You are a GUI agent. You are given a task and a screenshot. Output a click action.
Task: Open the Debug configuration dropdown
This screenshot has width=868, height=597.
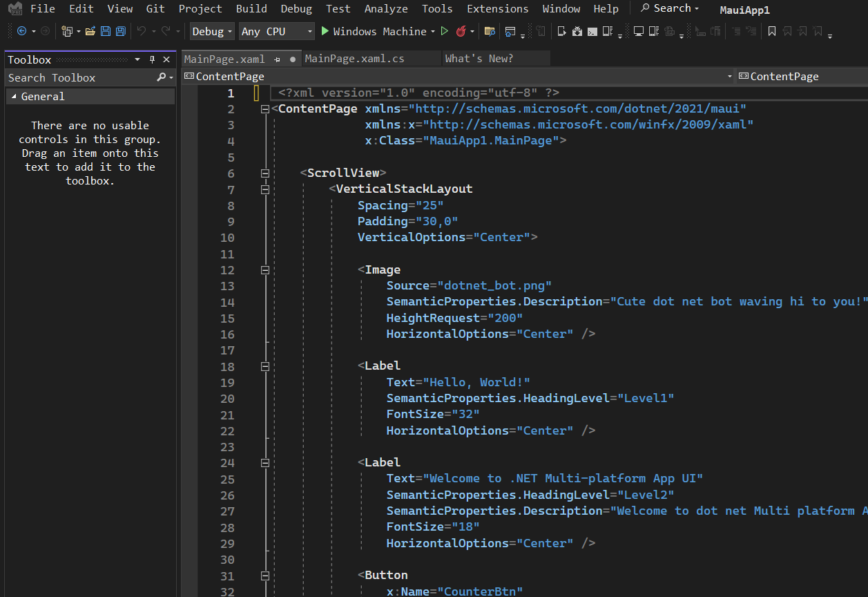click(212, 31)
